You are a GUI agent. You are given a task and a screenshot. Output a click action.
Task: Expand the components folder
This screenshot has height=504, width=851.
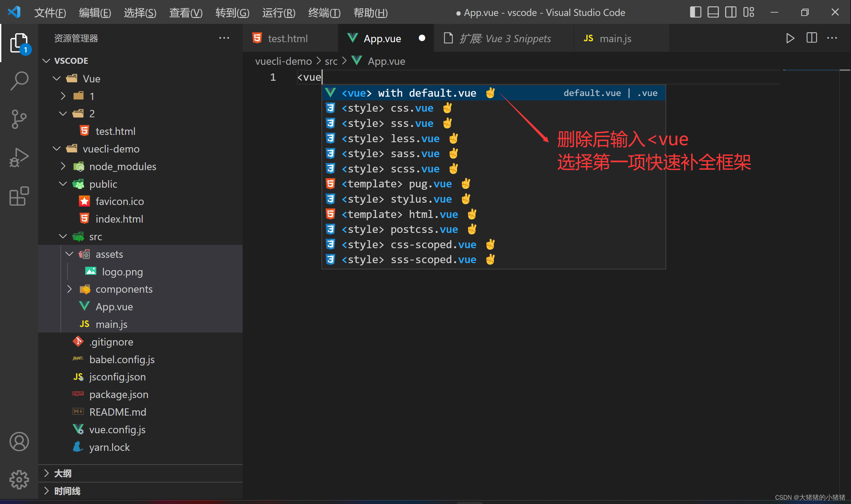[70, 289]
